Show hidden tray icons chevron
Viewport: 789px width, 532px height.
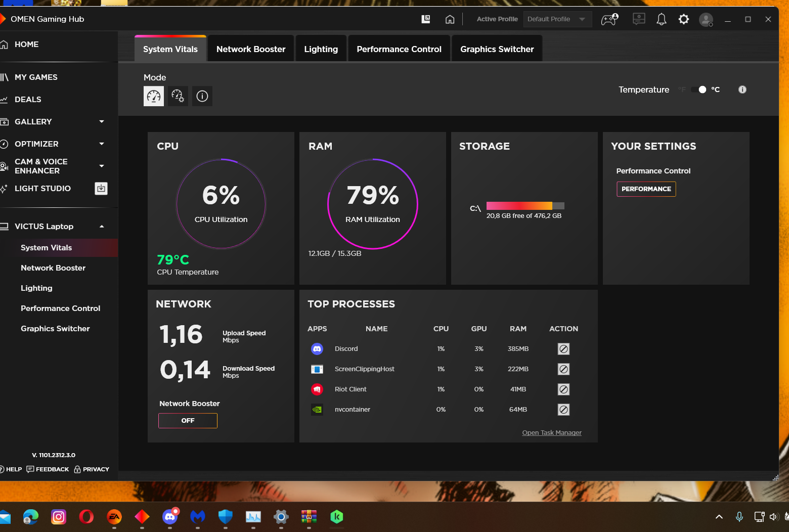[719, 517]
